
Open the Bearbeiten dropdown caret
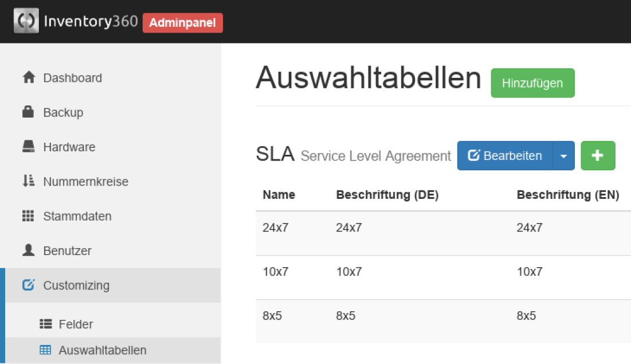coord(563,156)
